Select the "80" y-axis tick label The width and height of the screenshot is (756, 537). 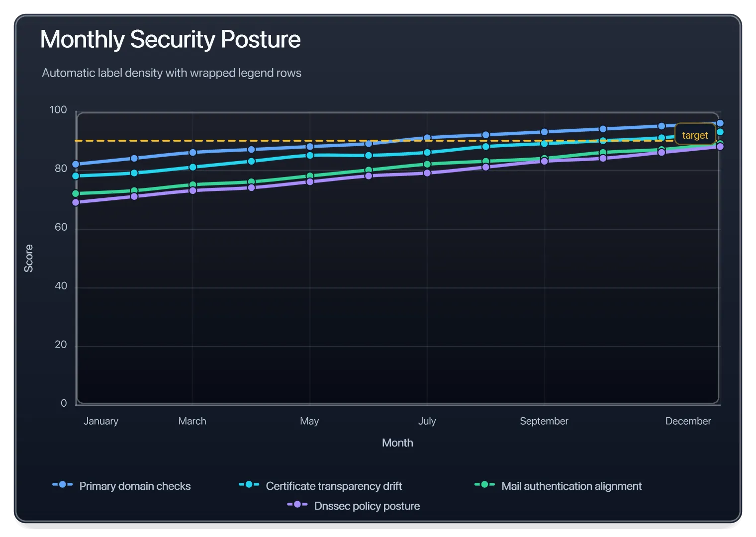click(x=61, y=169)
